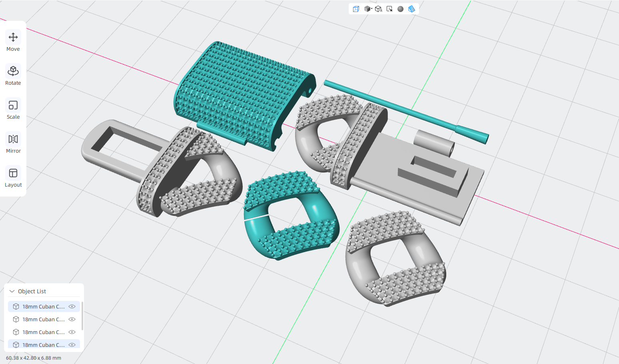Select the third 18mm Cuban list item

[44, 332]
